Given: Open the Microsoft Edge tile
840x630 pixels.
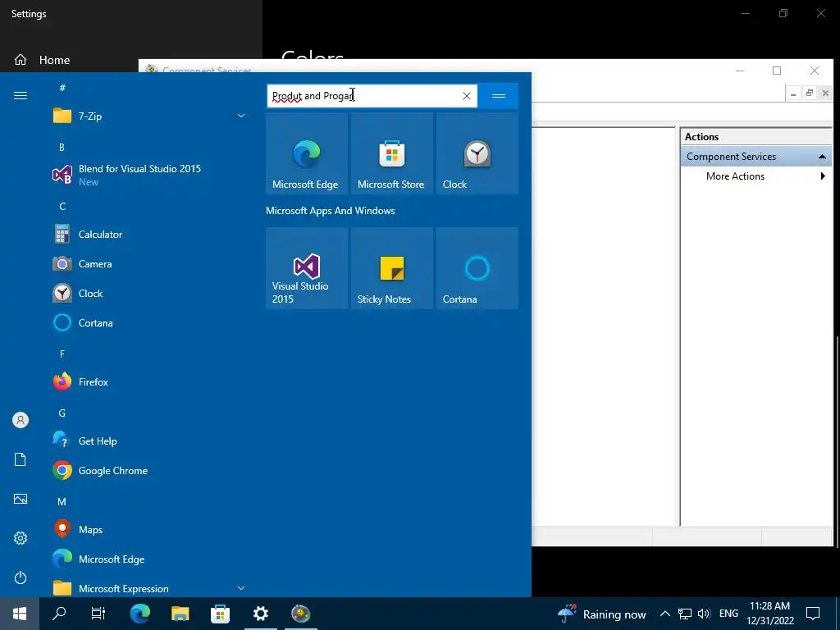Looking at the screenshot, I should [307, 153].
